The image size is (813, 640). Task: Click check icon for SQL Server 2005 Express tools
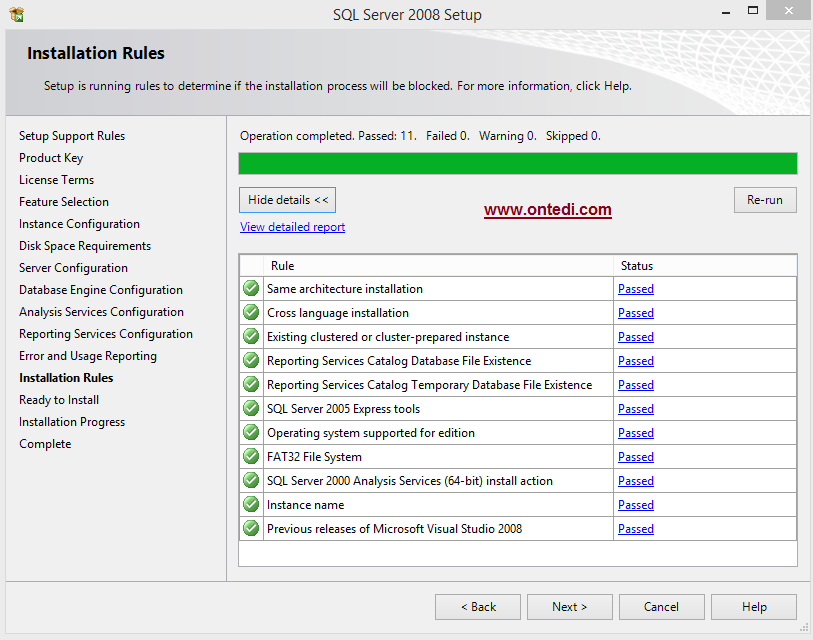point(251,408)
